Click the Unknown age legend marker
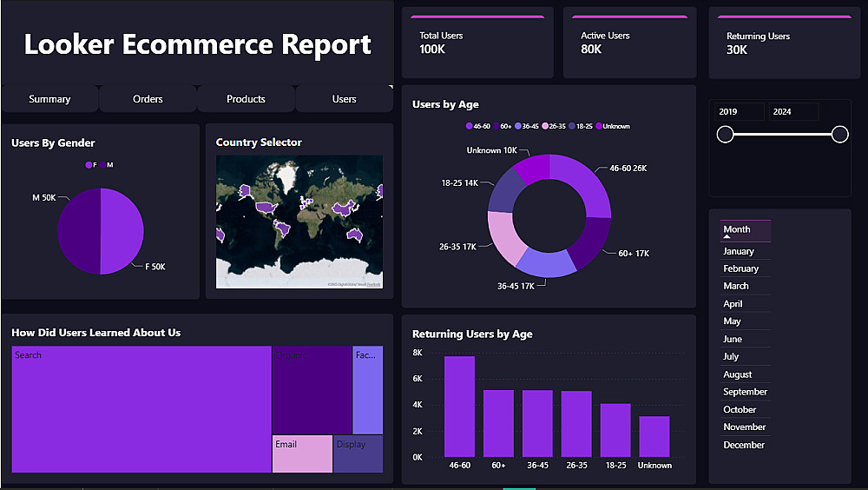This screenshot has height=490, width=868. pyautogui.click(x=598, y=126)
